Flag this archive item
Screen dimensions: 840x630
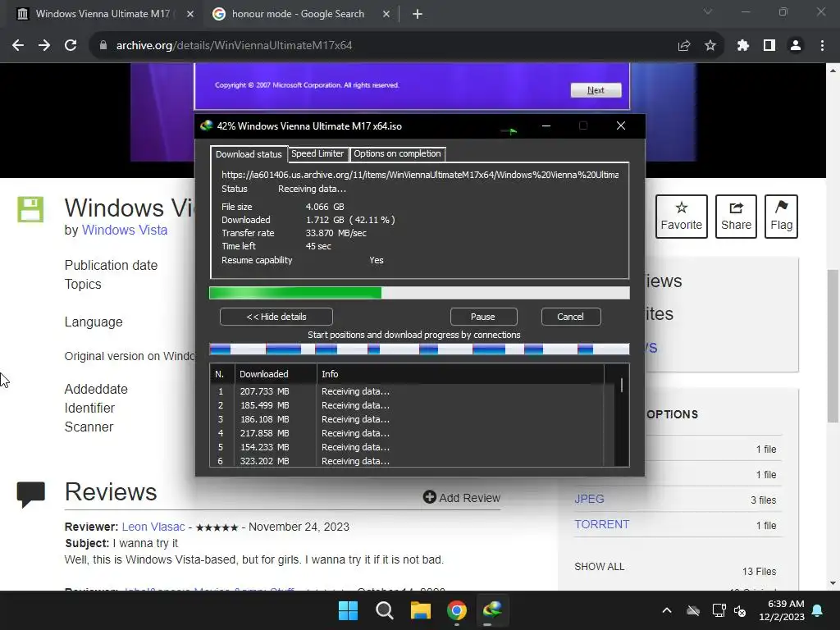781,217
